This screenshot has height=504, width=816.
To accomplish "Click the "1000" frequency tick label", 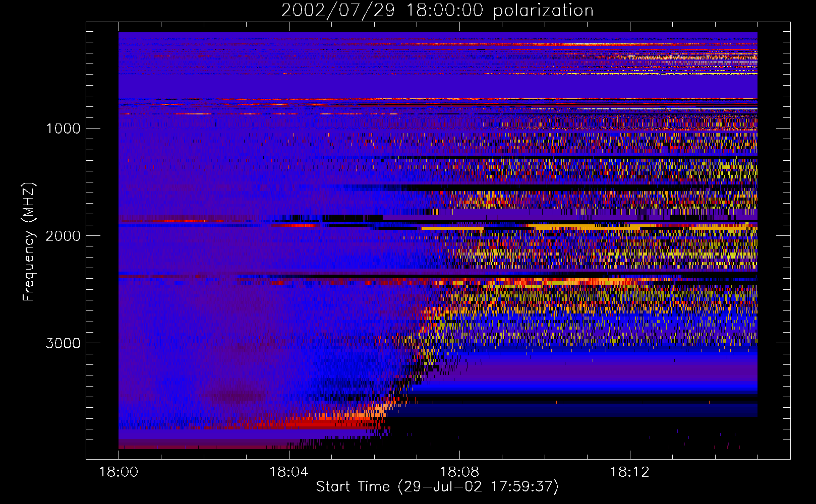I will (63, 129).
